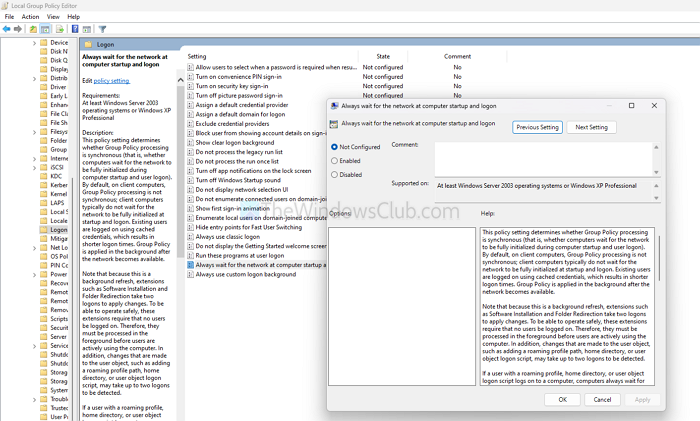
Task: Click the folder icon of KDC tree node
Action: tap(43, 176)
